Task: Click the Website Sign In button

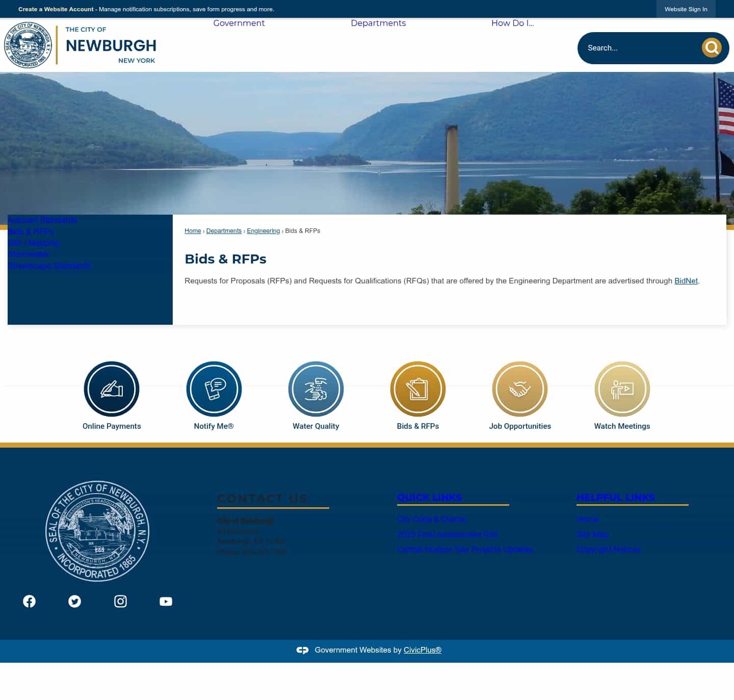Action: click(x=686, y=9)
